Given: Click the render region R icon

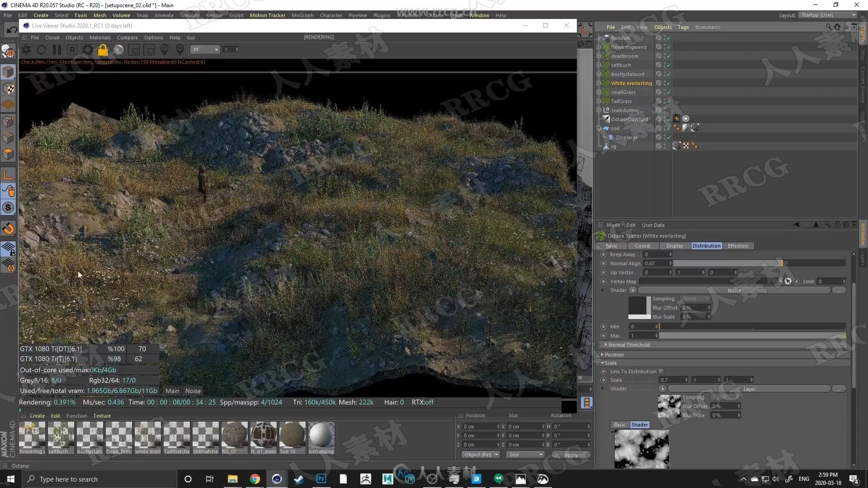Looking at the screenshot, I should point(72,50).
